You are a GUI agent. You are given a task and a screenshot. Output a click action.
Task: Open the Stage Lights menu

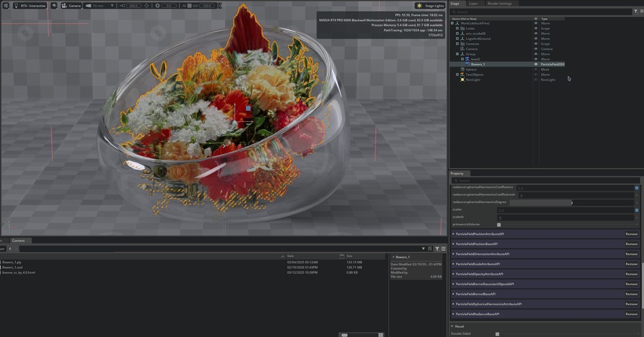[x=430, y=6]
